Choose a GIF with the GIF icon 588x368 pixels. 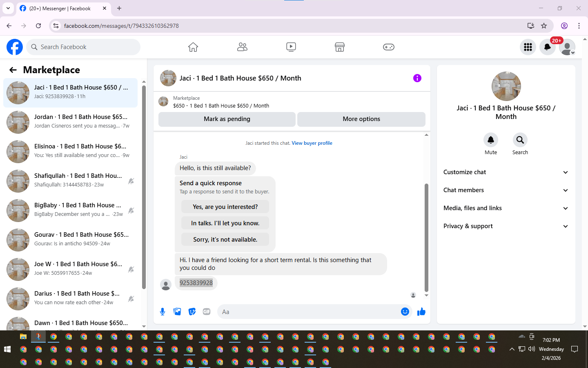[x=207, y=312]
